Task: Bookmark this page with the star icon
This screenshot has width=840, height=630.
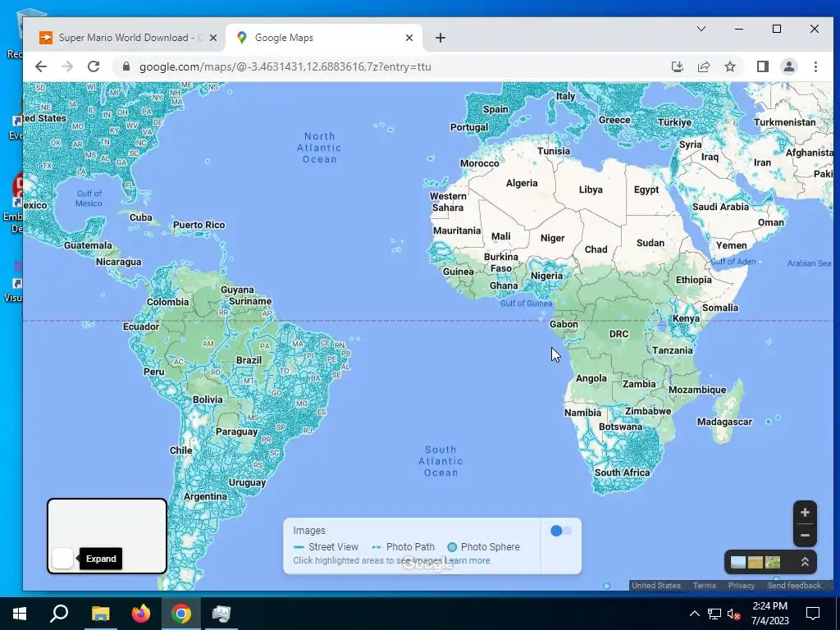Action: (x=729, y=66)
